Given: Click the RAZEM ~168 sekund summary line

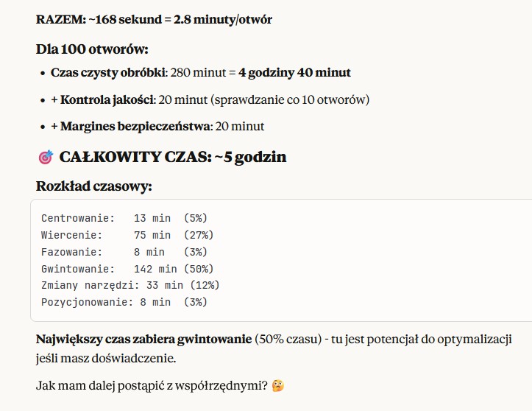Looking at the screenshot, I should point(154,19).
